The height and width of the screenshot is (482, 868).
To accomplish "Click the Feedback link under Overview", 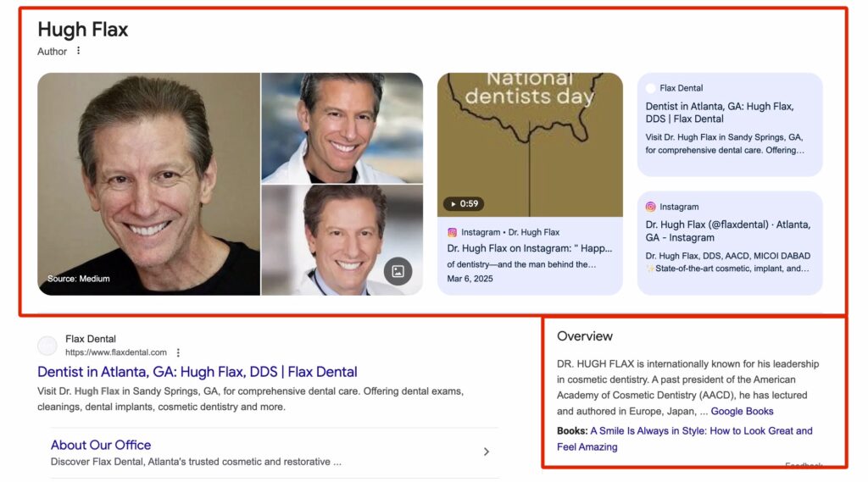I will pos(804,466).
